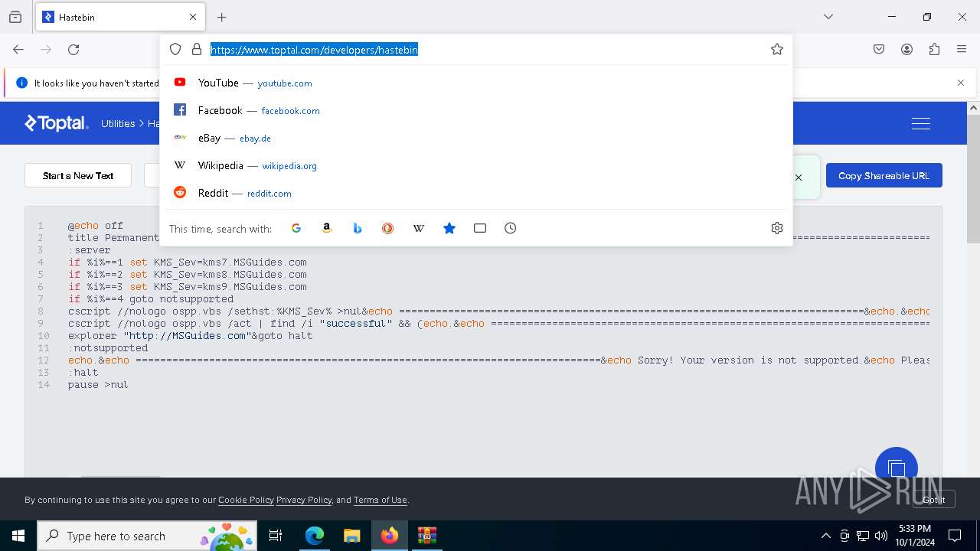The image size is (980, 551).
Task: Open the Firefox account icon
Action: tap(906, 50)
